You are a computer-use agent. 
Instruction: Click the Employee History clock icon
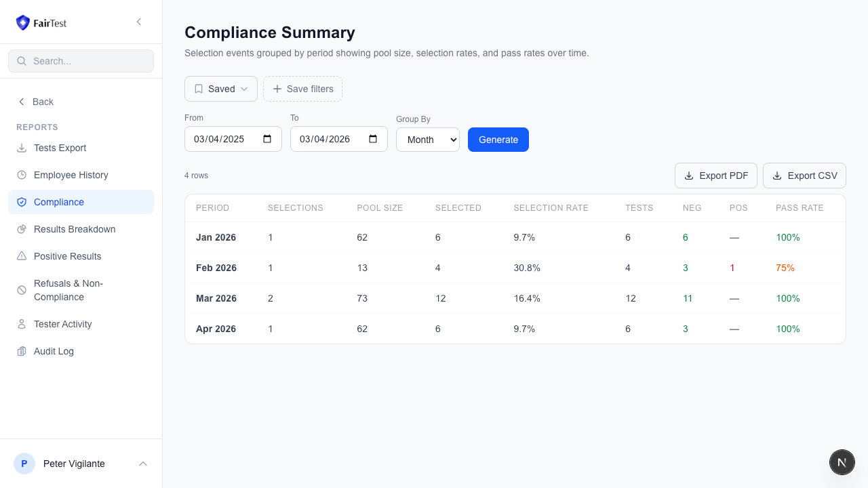click(22, 175)
